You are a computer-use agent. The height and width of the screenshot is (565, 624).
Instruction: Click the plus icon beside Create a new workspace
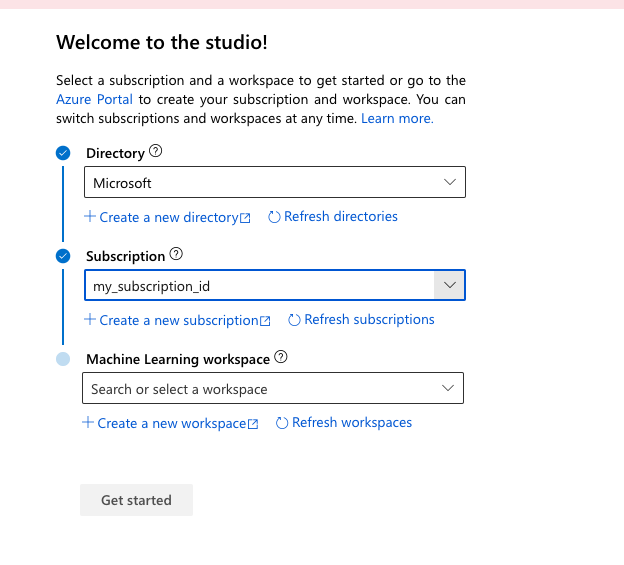point(88,422)
